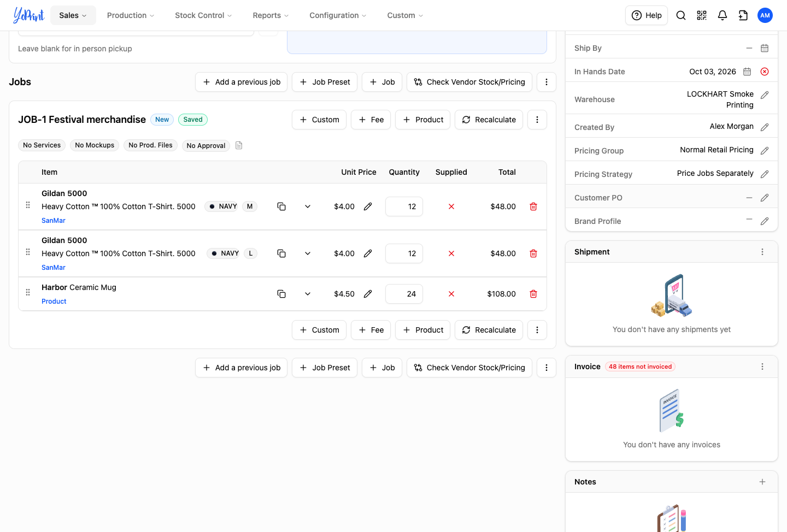Delete the Navy L Gildan 5000 line
This screenshot has width=787, height=532.
[x=533, y=253]
